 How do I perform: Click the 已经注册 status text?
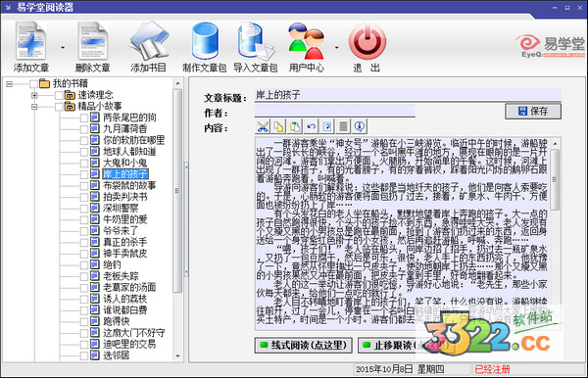[x=492, y=369]
